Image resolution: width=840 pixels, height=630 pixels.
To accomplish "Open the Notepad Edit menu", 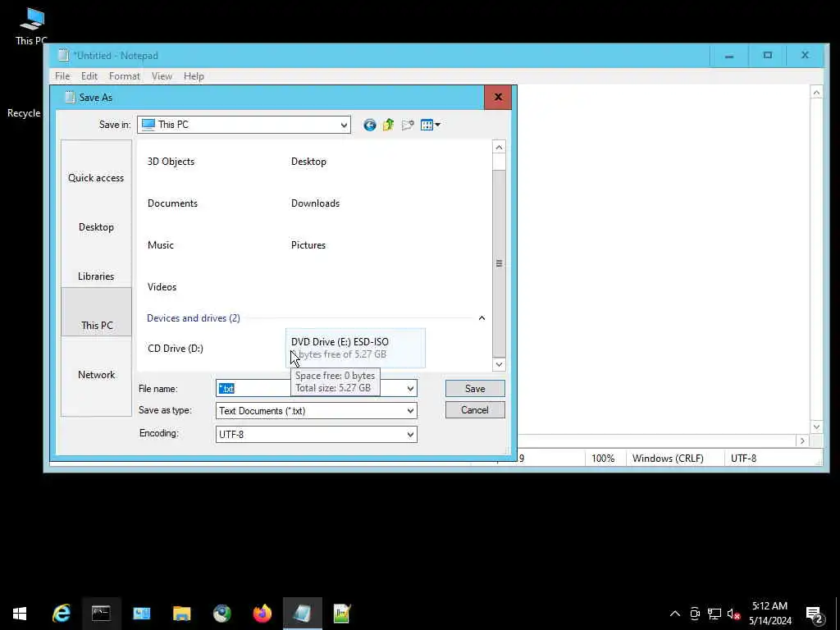I will pos(89,76).
